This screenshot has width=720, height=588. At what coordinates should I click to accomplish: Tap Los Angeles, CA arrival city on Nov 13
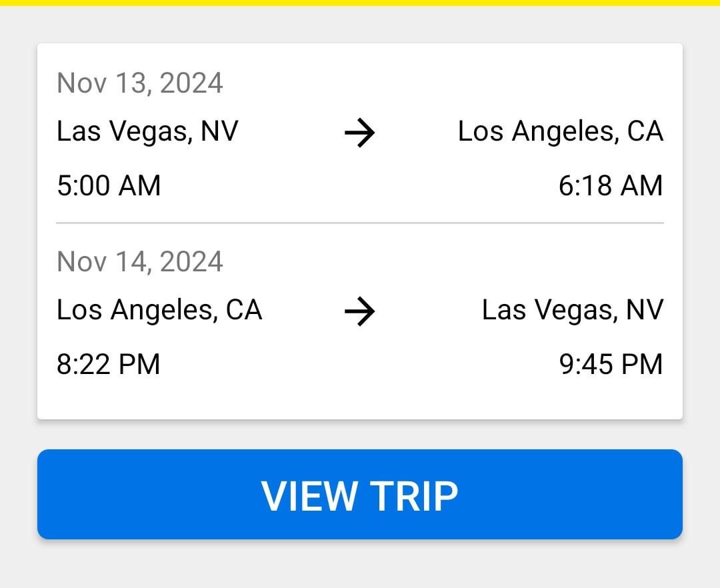[560, 131]
